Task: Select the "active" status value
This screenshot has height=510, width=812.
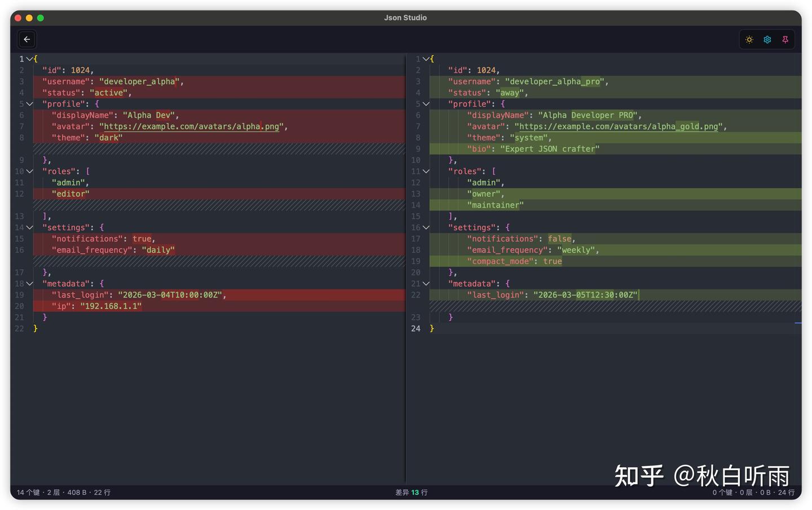Action: click(x=109, y=93)
